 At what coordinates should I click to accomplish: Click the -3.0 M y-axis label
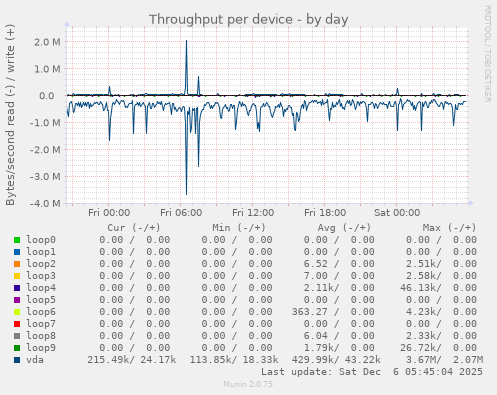coord(45,176)
